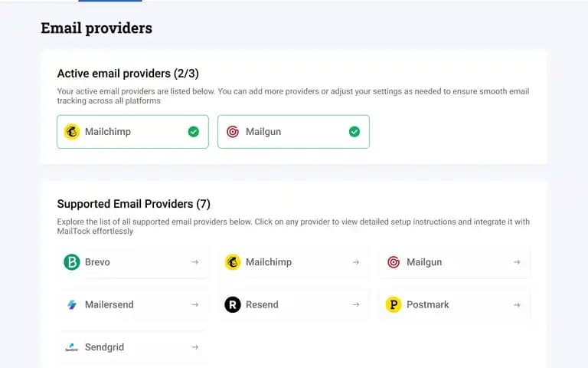Viewport: 588px width, 368px height.
Task: Click the Postmark yellow P logo
Action: point(394,304)
